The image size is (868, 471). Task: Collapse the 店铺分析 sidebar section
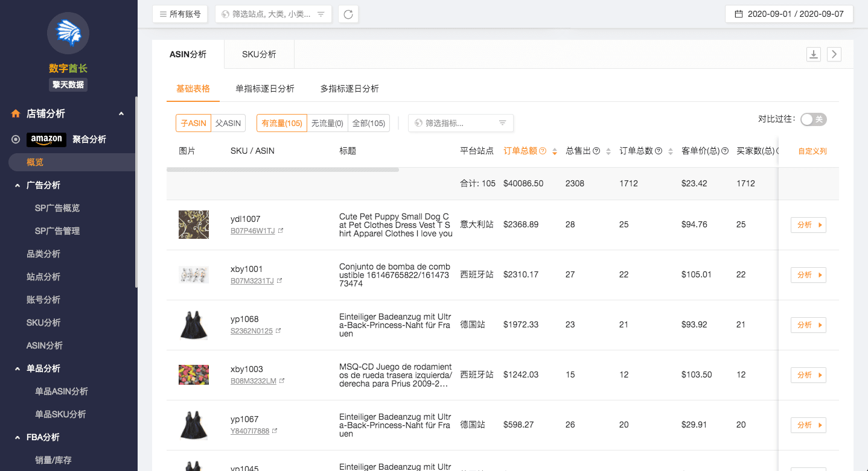coord(121,114)
